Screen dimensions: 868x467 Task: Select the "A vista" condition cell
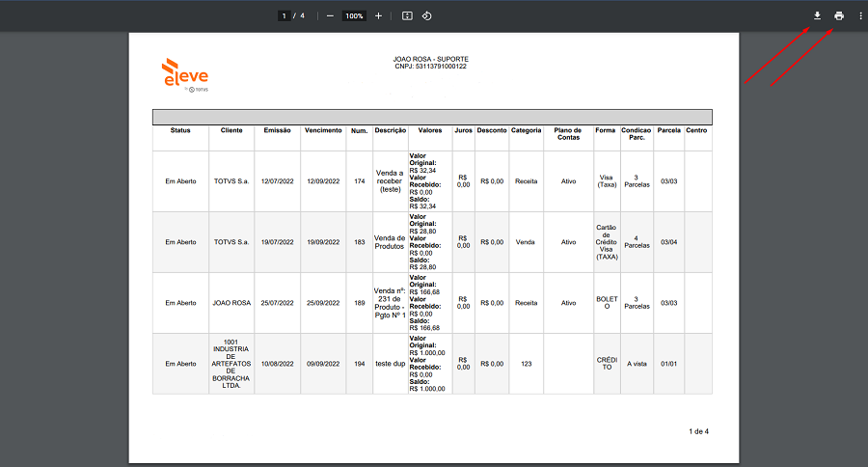(637, 364)
